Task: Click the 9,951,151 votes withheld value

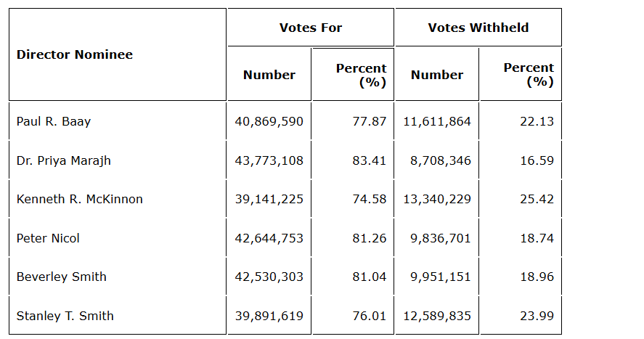Action: pyautogui.click(x=441, y=277)
